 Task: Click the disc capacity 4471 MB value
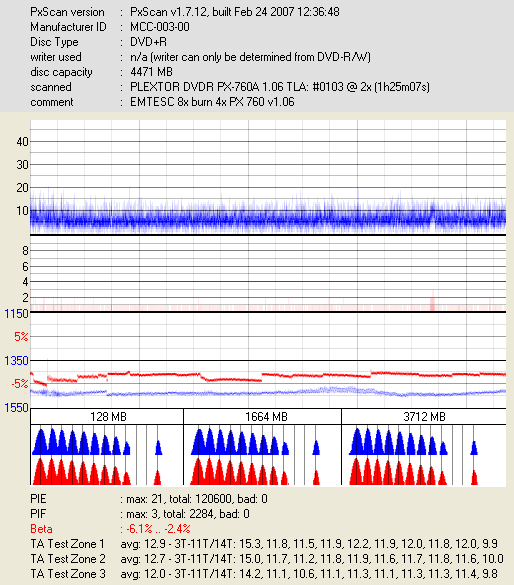pos(151,72)
